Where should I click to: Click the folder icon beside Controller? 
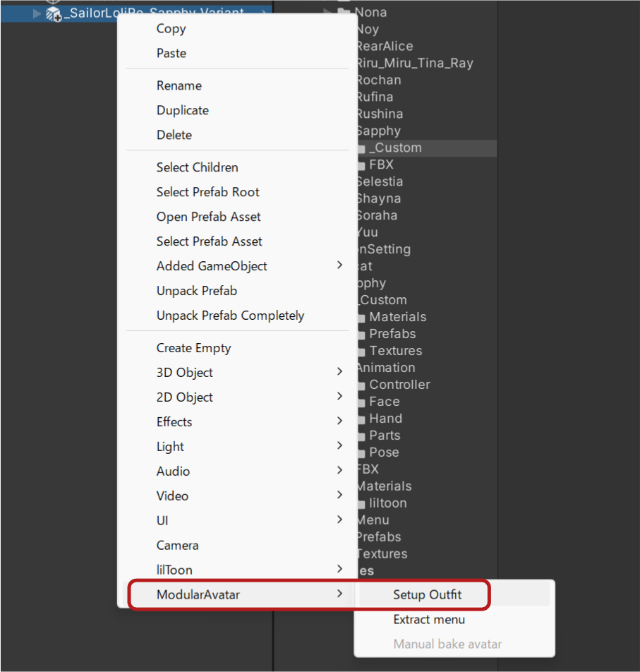pyautogui.click(x=361, y=385)
